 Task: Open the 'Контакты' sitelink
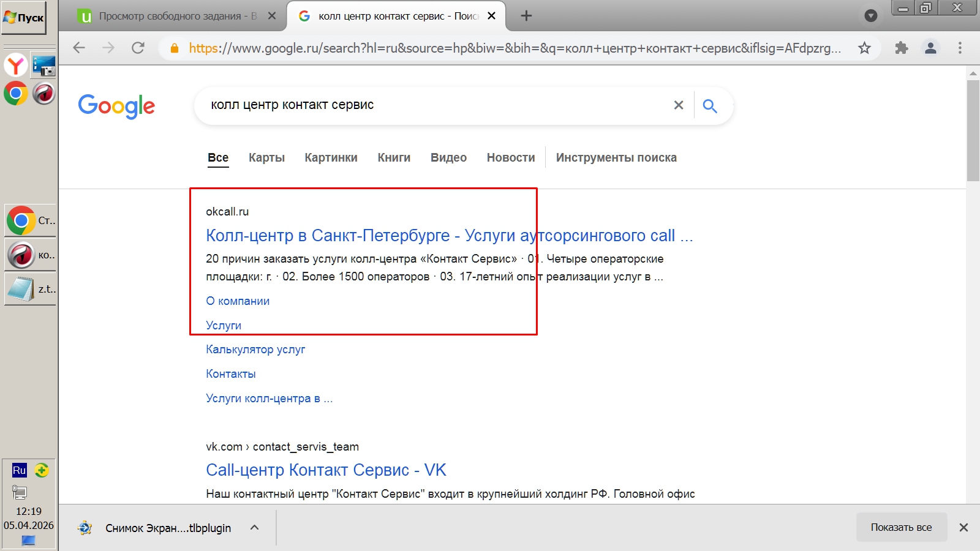pos(231,374)
